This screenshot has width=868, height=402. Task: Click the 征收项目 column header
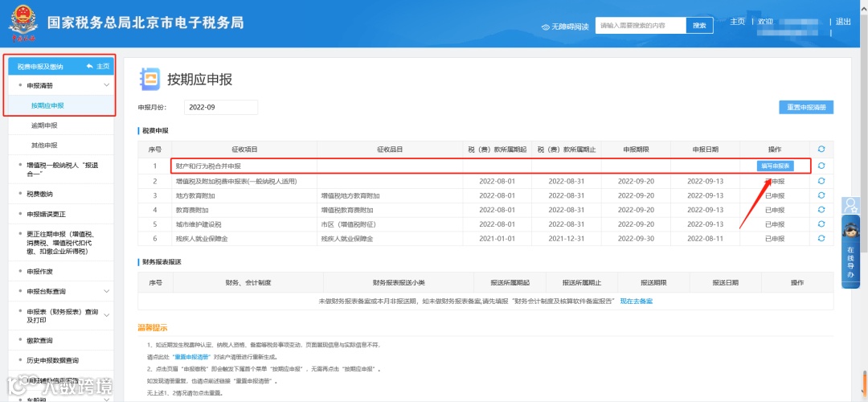(x=244, y=150)
